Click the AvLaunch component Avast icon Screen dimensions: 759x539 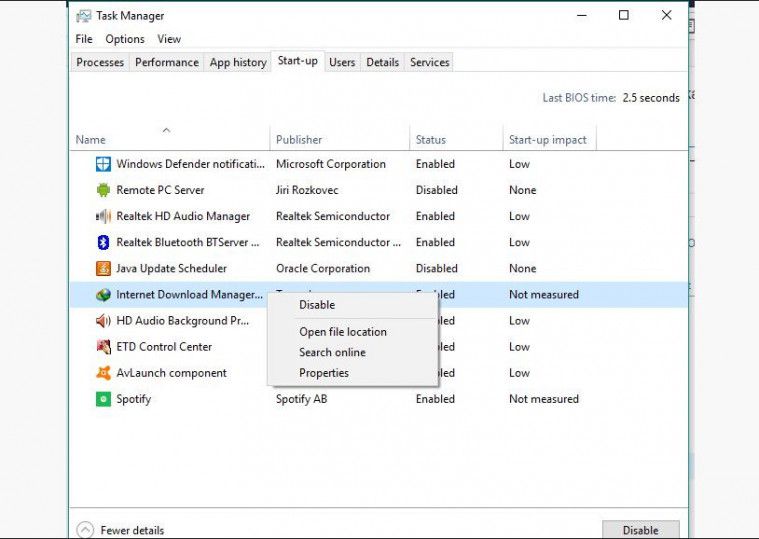pos(103,373)
